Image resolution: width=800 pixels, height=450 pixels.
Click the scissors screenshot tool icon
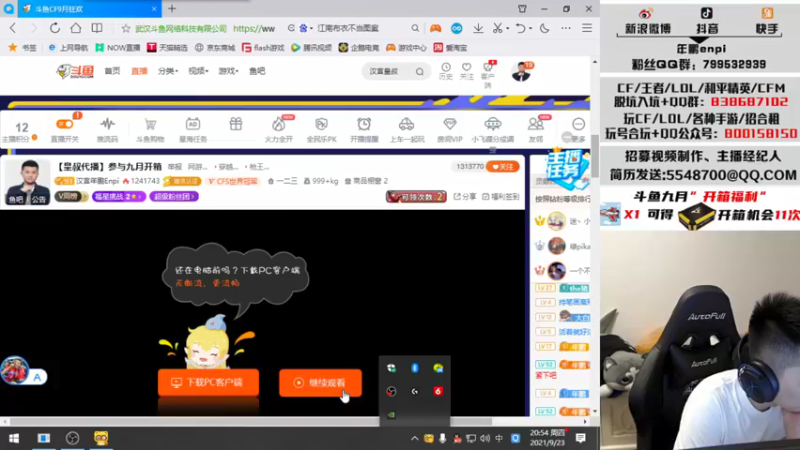[497, 29]
